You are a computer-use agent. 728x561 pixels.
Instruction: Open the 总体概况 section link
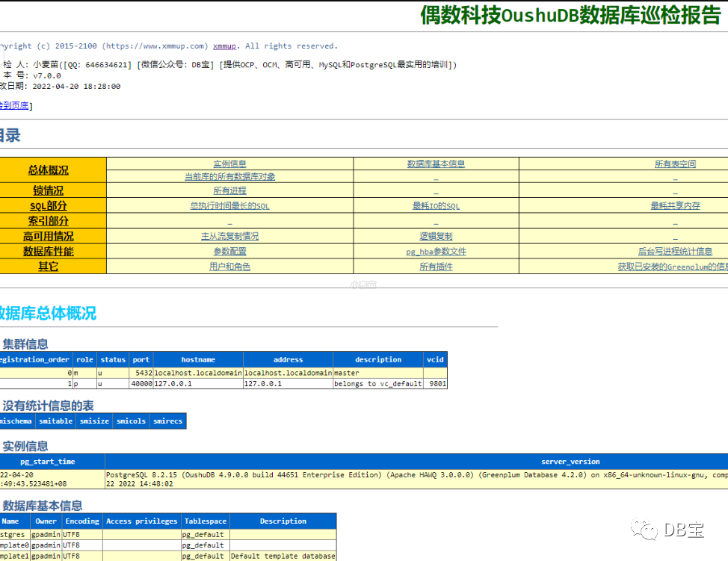49,170
